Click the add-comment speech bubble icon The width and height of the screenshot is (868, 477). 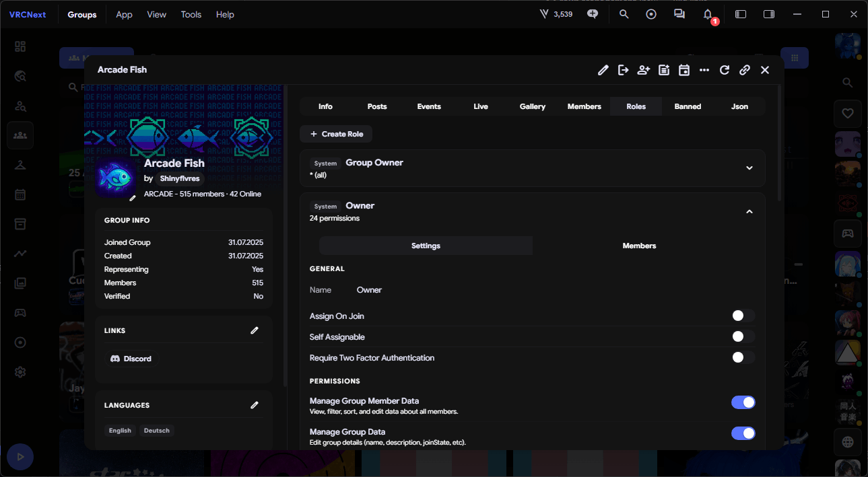(593, 14)
